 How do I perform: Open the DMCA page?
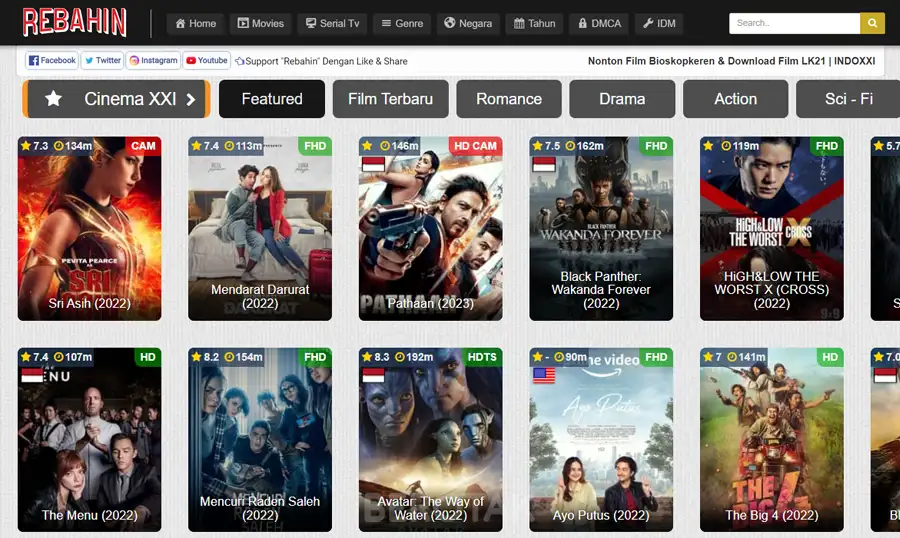click(599, 24)
